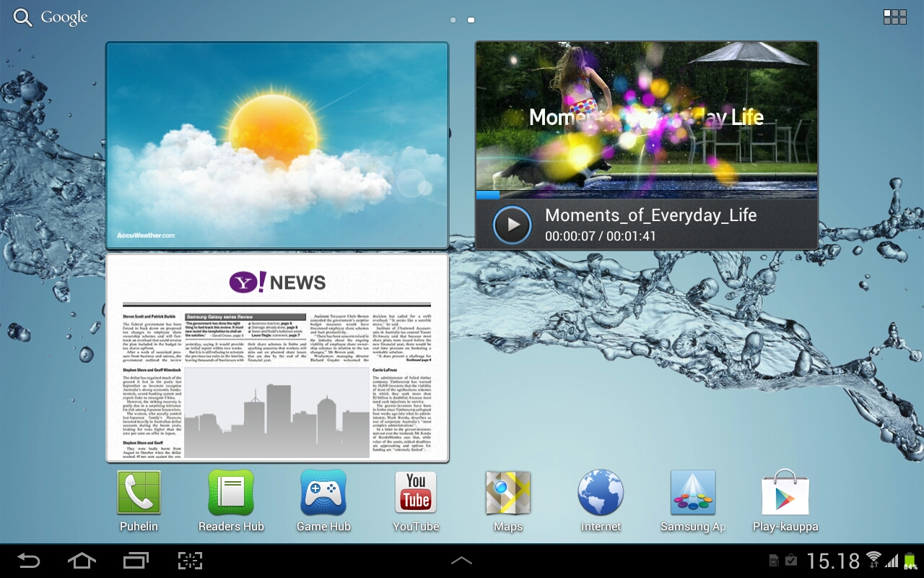The image size is (924, 578).
Task: Launch Samsung Apps store
Action: point(693,501)
